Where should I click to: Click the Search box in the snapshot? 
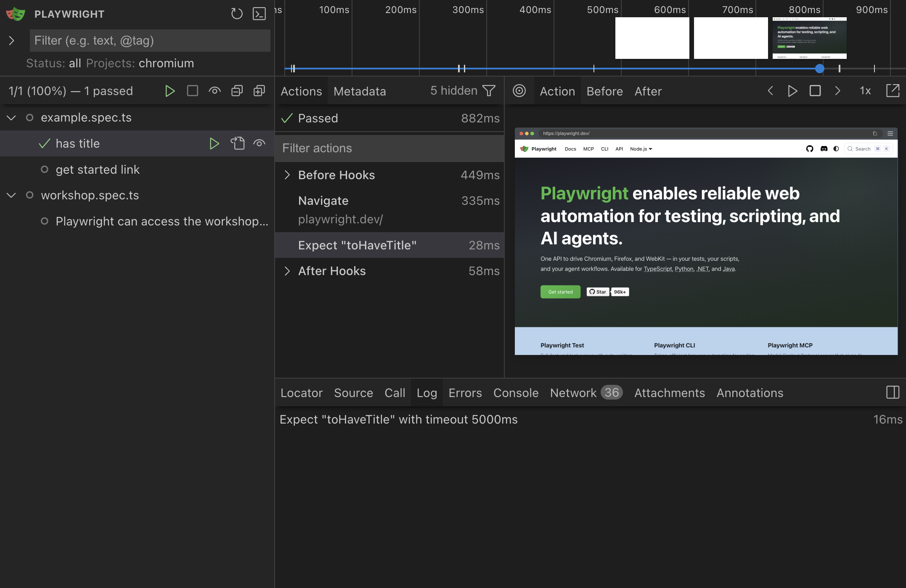tap(869, 149)
